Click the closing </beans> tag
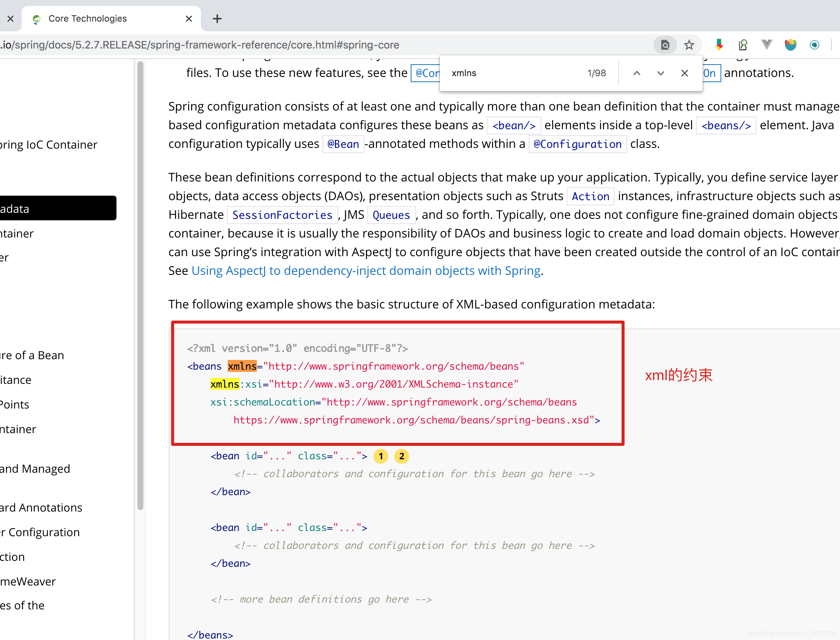The height and width of the screenshot is (640, 840). coord(210,635)
